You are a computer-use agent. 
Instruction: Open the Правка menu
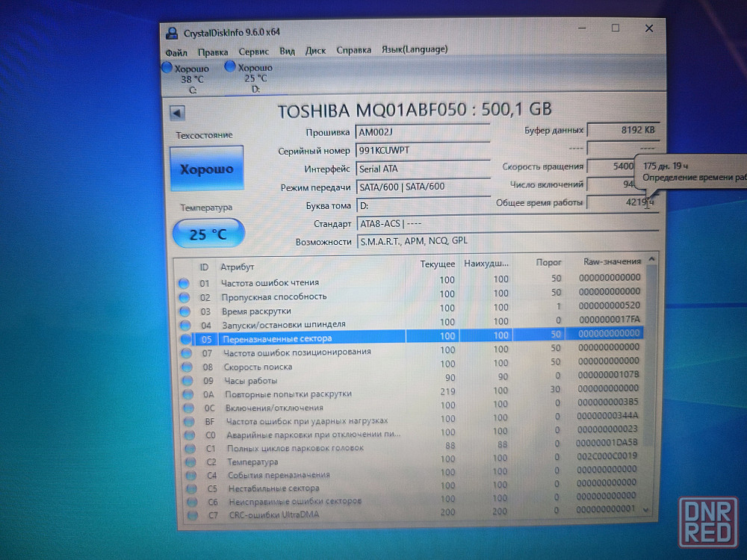pyautogui.click(x=213, y=52)
